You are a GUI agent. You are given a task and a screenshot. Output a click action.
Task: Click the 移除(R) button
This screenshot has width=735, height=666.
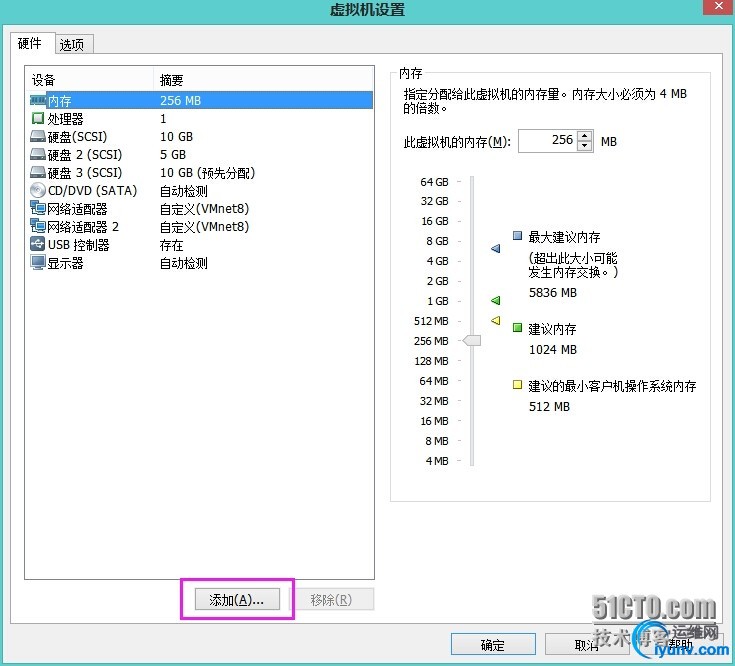click(x=331, y=599)
